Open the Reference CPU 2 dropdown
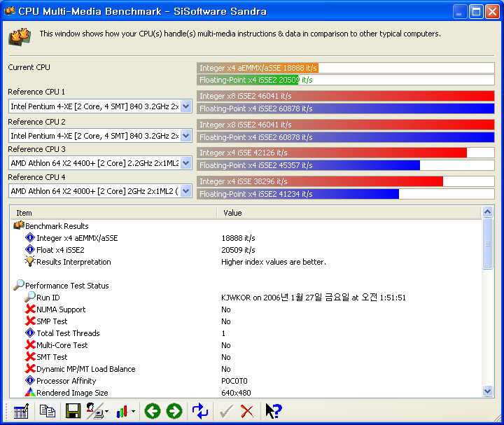This screenshot has width=504, height=425. pyautogui.click(x=185, y=136)
